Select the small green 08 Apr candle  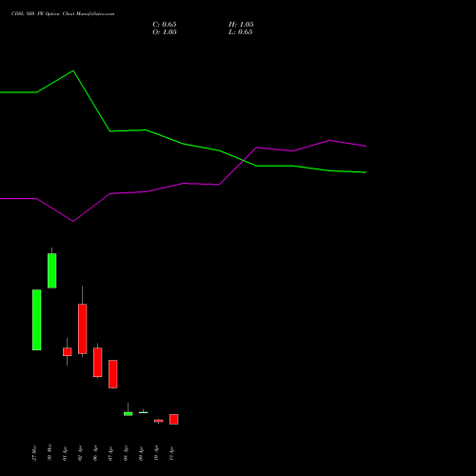coord(129,414)
